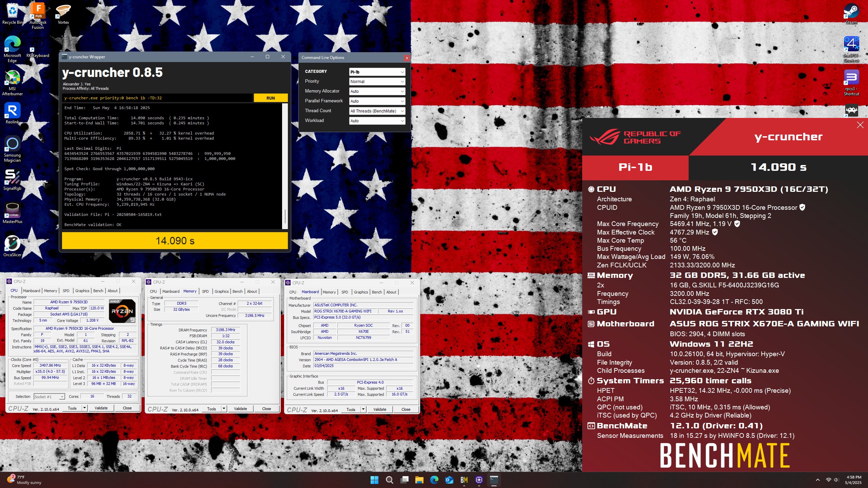
Task: Show hidden system tray icons
Action: (x=818, y=480)
